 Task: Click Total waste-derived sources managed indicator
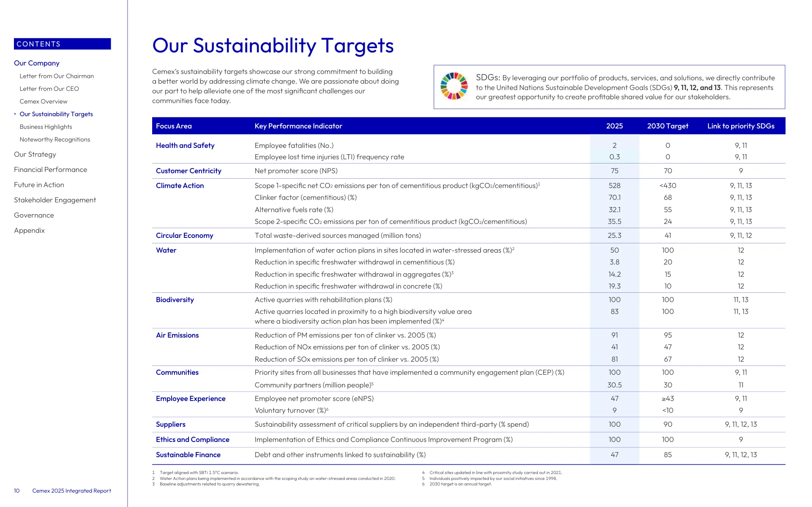click(x=338, y=235)
